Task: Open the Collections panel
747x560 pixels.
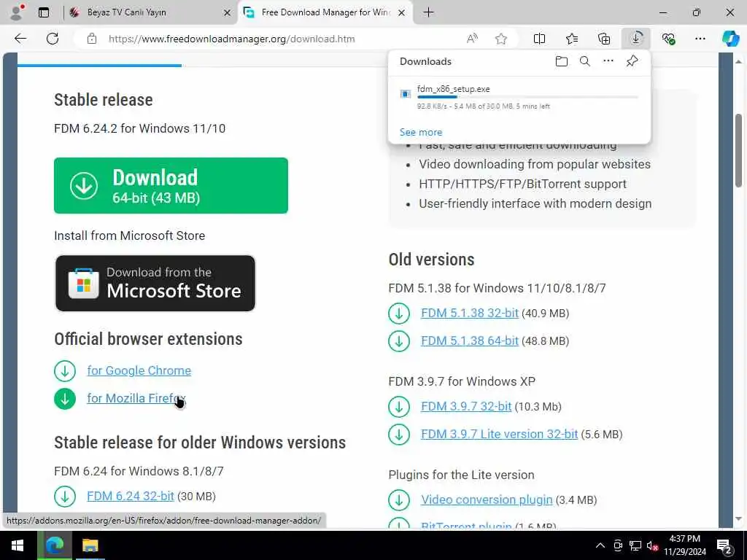Action: point(604,39)
